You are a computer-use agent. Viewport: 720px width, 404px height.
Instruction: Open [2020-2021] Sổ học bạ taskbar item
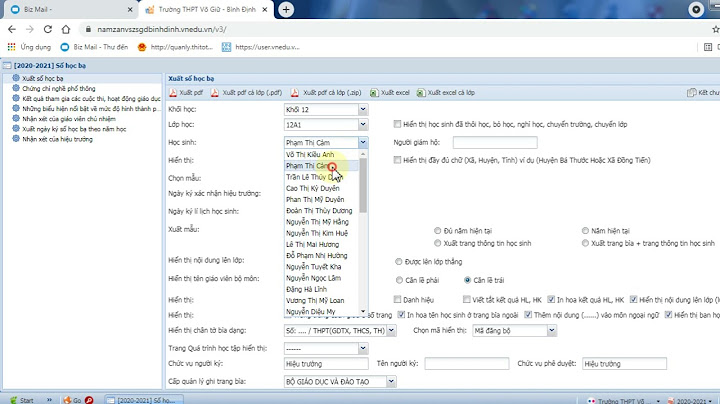(144, 400)
